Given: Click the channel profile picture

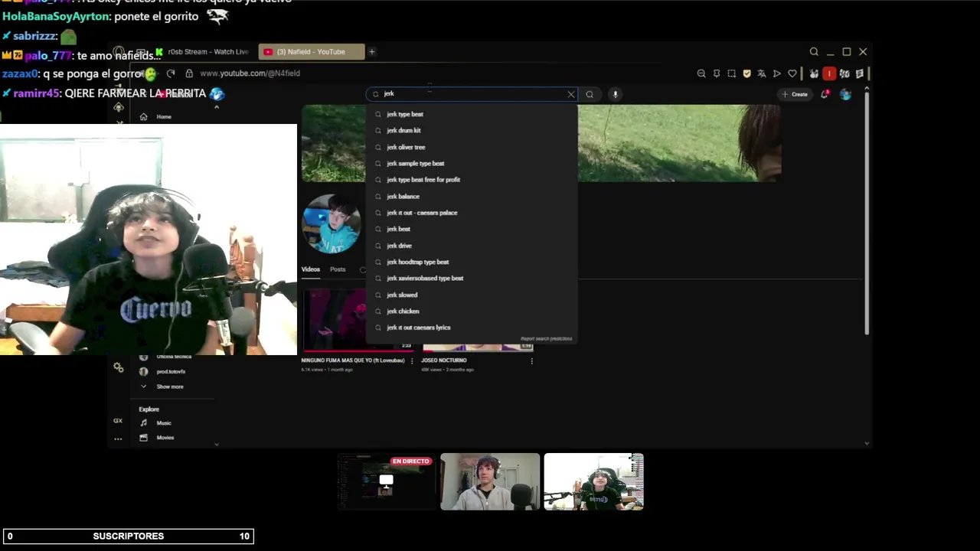Looking at the screenshot, I should (332, 223).
